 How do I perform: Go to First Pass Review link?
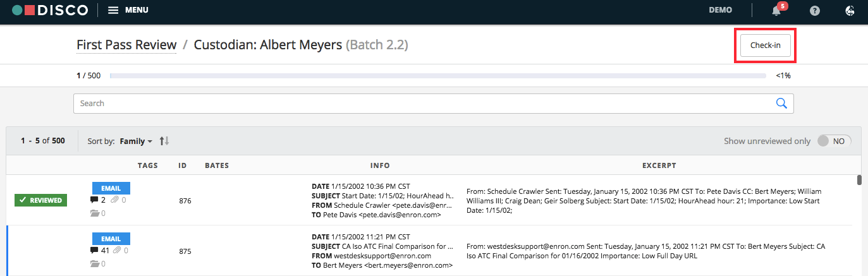126,45
